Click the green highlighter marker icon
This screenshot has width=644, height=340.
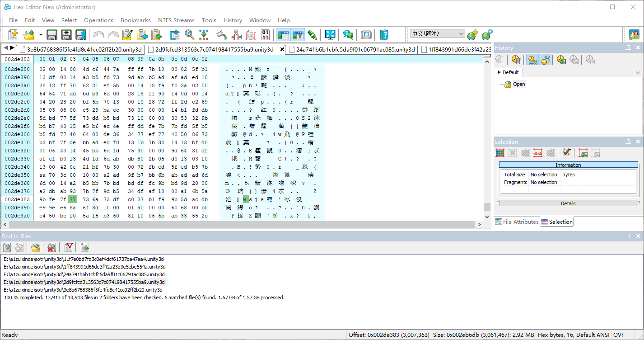[312, 35]
